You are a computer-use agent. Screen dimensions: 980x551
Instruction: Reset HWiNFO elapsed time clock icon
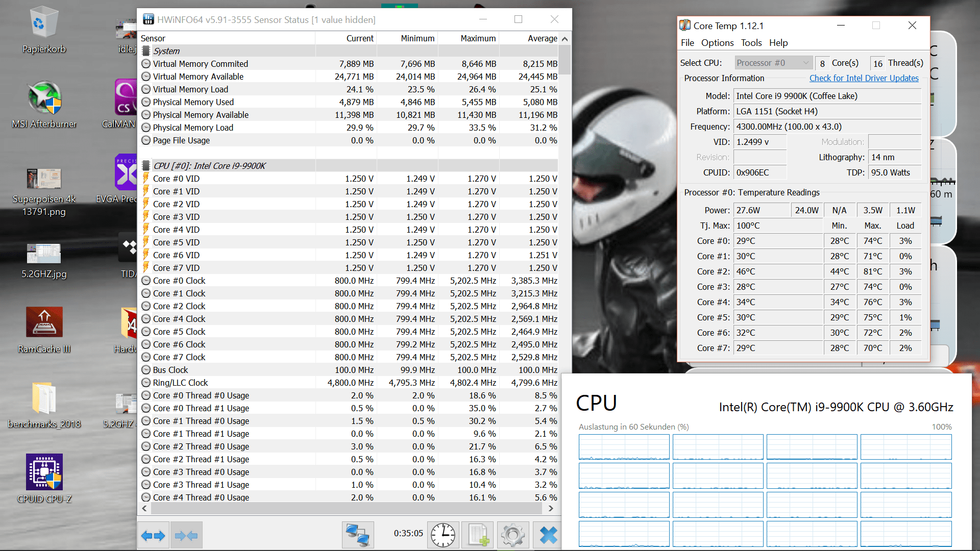click(x=443, y=535)
